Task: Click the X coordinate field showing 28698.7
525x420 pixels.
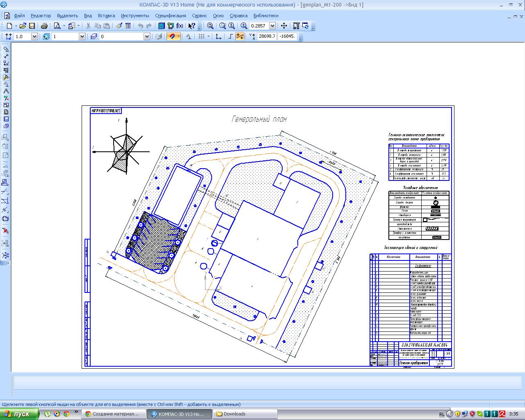Action: point(267,37)
